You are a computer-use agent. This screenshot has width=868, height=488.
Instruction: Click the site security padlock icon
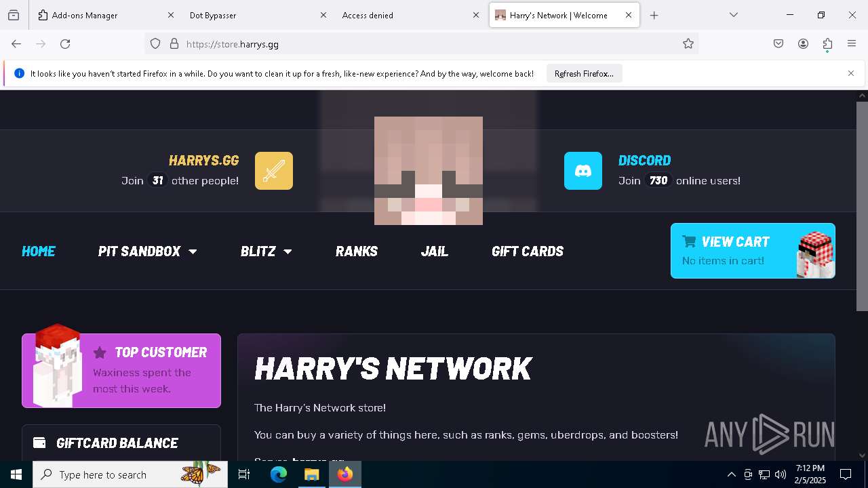tap(174, 44)
